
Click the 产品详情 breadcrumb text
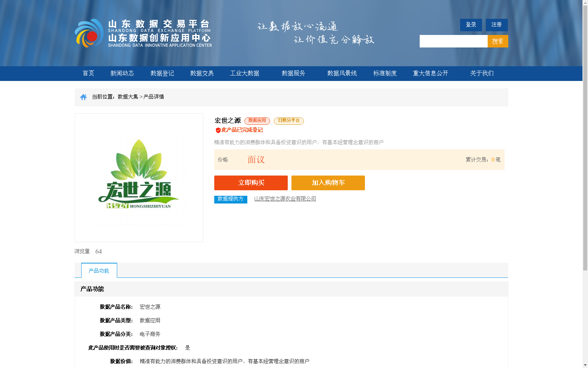pos(154,97)
